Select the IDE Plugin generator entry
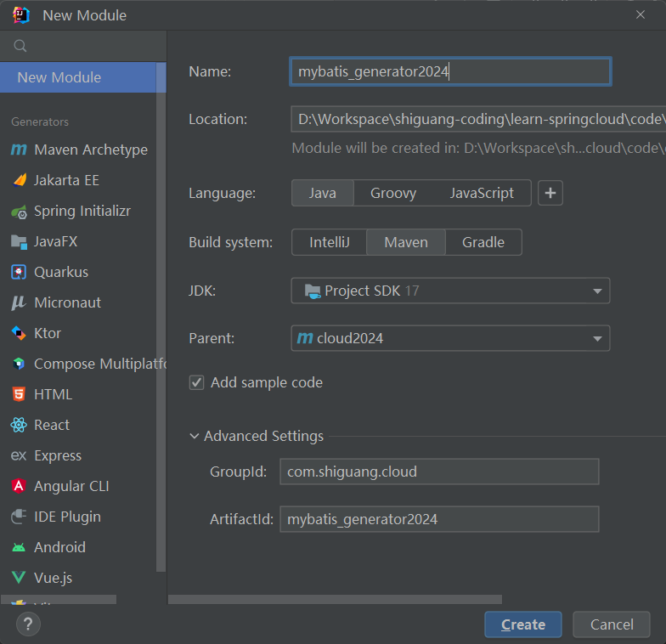This screenshot has height=644, width=666. (x=78, y=517)
